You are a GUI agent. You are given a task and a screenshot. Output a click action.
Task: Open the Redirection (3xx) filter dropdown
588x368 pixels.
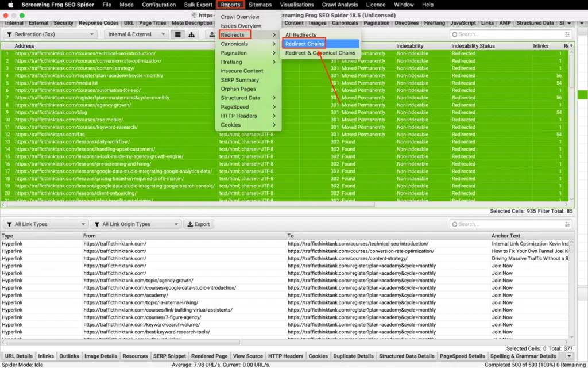click(x=49, y=34)
